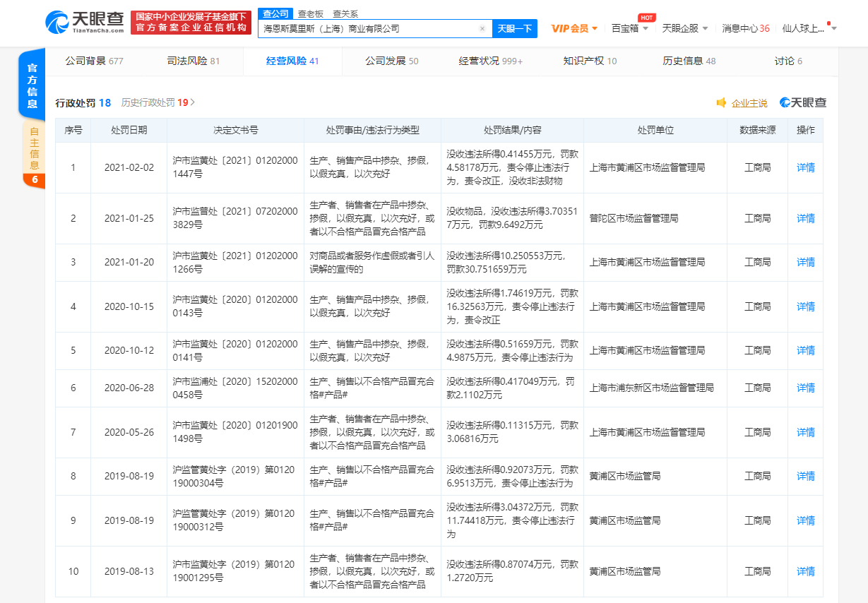Click the 天眼查 watermark logo above table
Screen dimensions: 868x603
[803, 103]
